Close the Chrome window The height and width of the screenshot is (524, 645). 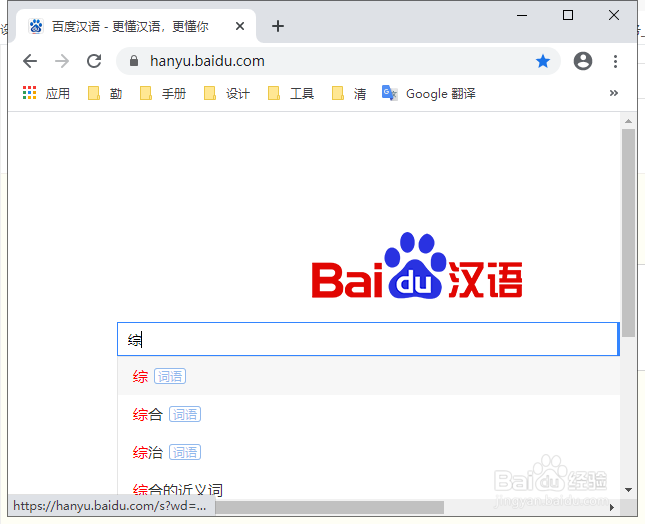click(x=614, y=15)
